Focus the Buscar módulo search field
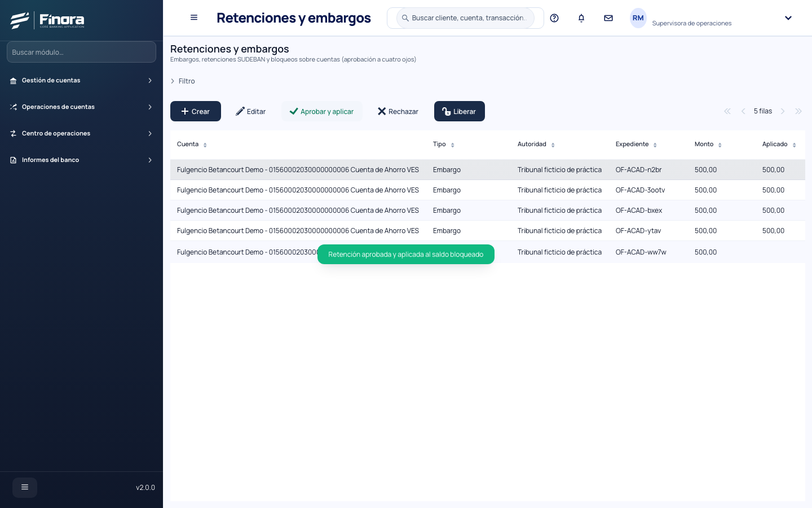Viewport: 812px width, 508px height. pyautogui.click(x=81, y=52)
